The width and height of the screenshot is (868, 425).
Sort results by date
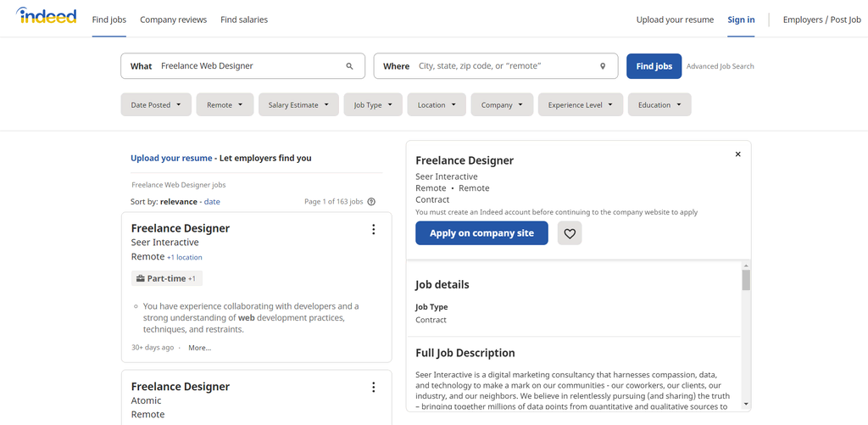pos(212,202)
